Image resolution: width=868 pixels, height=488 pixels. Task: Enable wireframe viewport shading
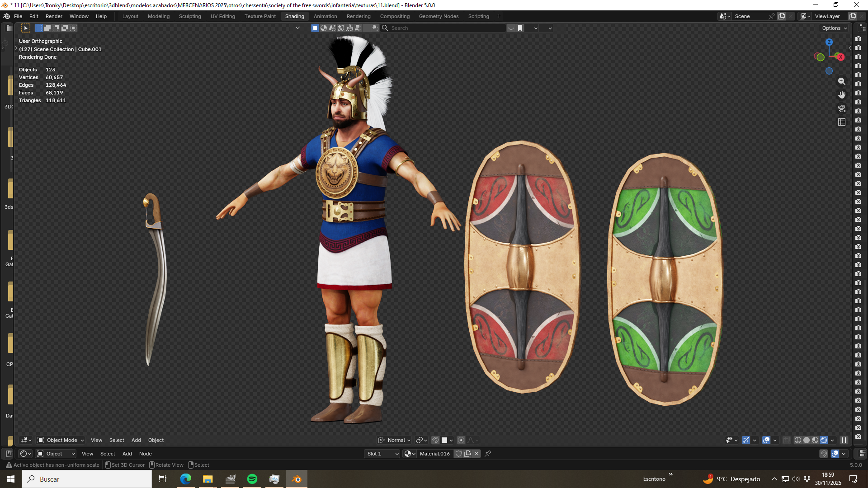tap(798, 440)
